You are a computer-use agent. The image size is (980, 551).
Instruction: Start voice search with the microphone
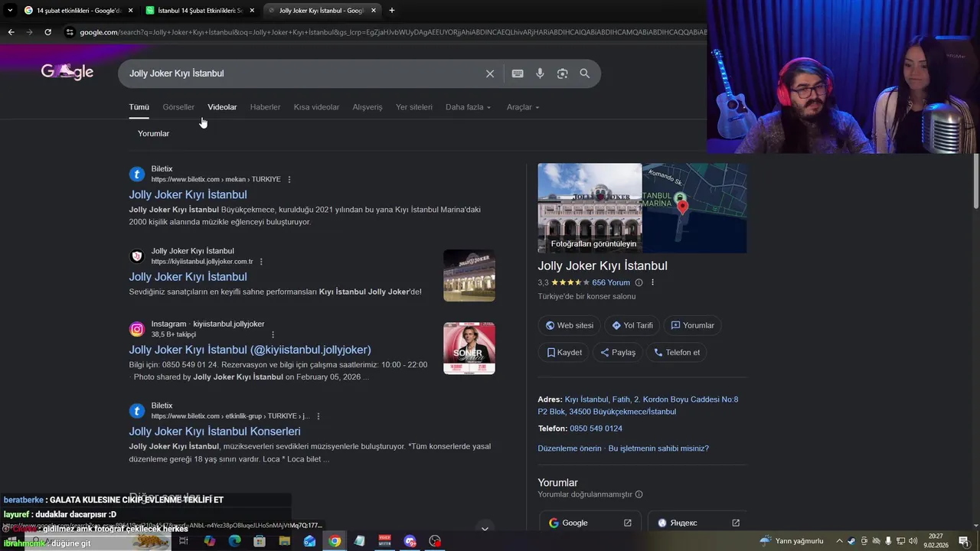click(540, 73)
